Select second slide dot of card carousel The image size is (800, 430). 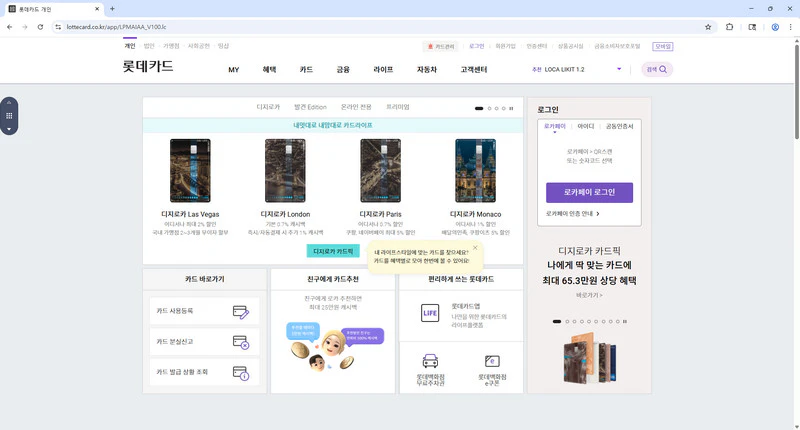[x=490, y=108]
